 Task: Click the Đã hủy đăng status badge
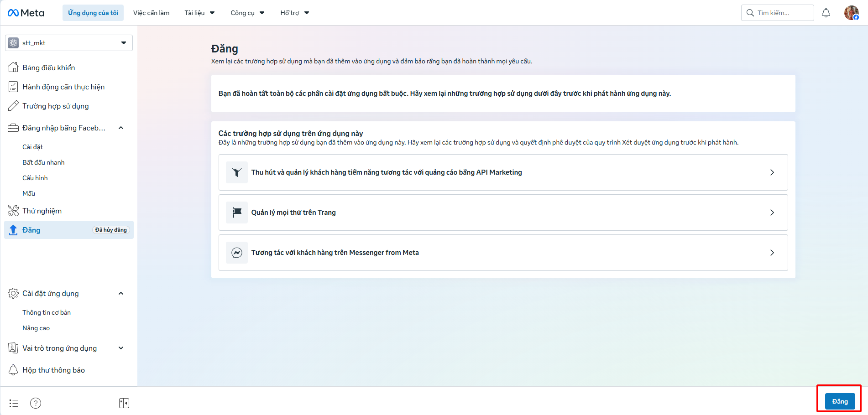pos(111,230)
